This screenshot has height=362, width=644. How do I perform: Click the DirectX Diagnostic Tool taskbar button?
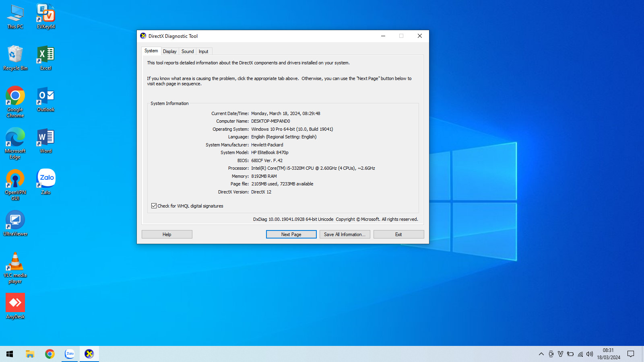click(89, 354)
